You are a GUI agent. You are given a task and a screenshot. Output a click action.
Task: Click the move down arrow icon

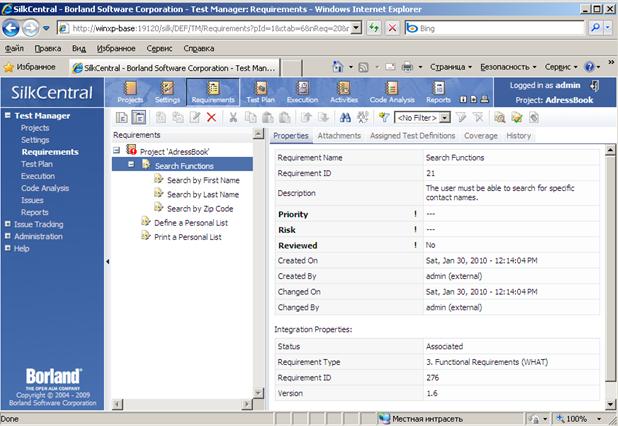point(323,117)
